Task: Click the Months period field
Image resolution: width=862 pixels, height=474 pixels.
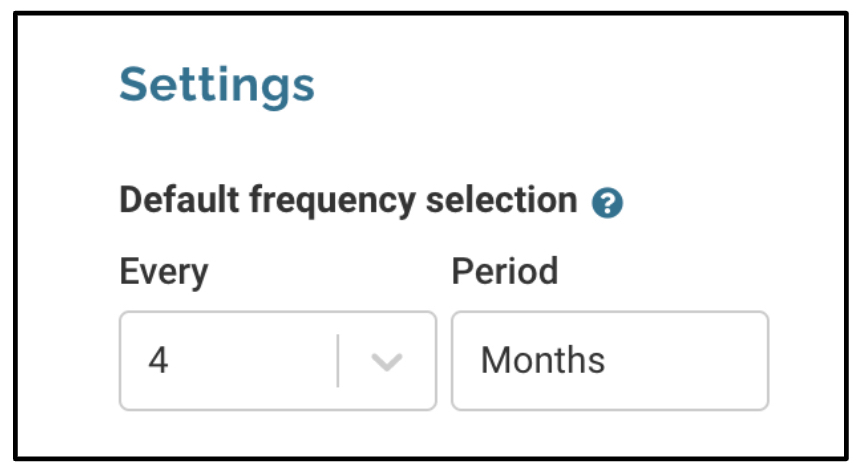Action: [610, 361]
